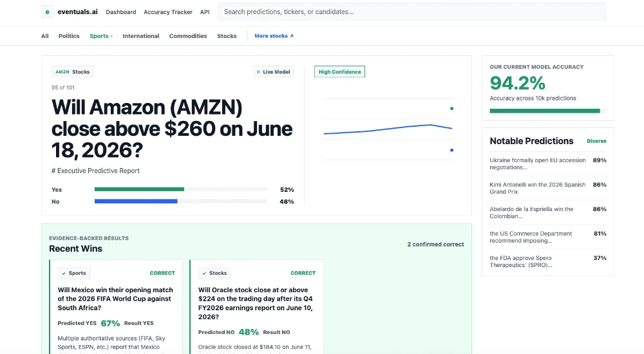Click the 89% Ukraine probability value
Viewport: 644px width, 354px height.
(600, 160)
